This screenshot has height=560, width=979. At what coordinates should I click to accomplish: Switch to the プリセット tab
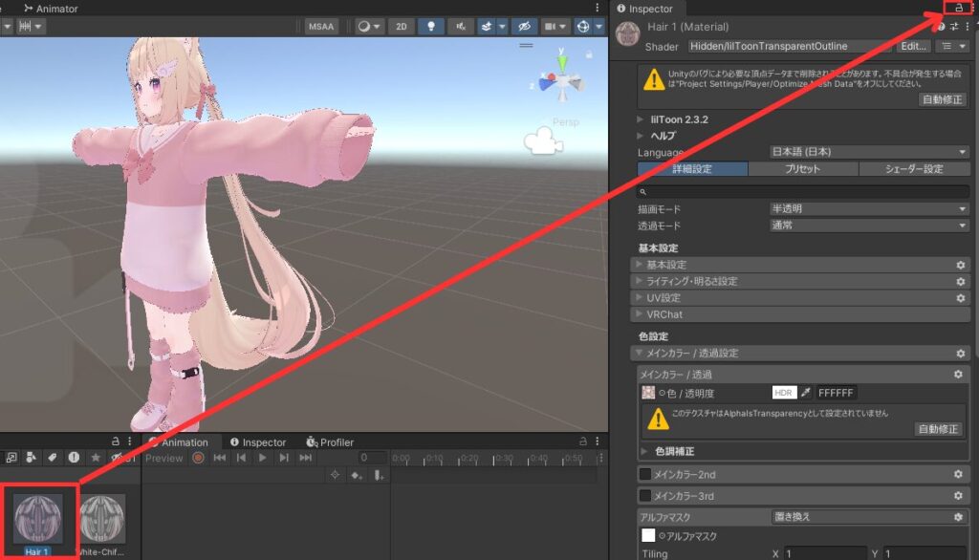[x=802, y=169]
